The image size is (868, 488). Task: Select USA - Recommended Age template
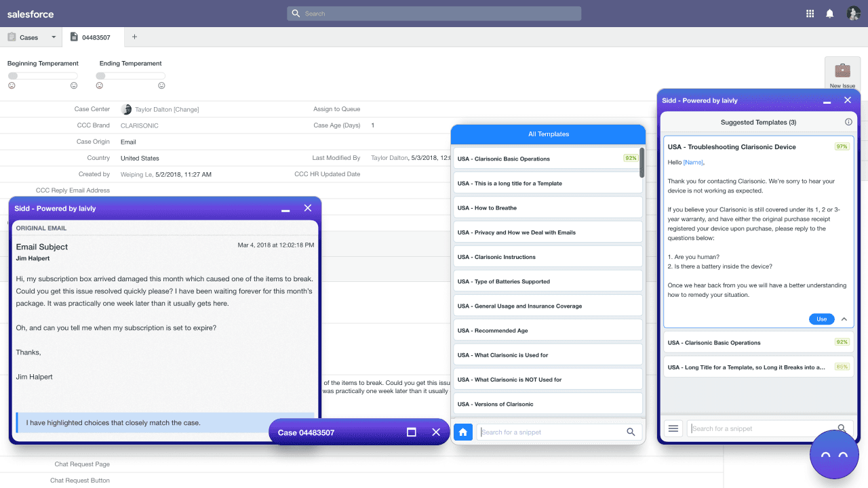point(547,330)
